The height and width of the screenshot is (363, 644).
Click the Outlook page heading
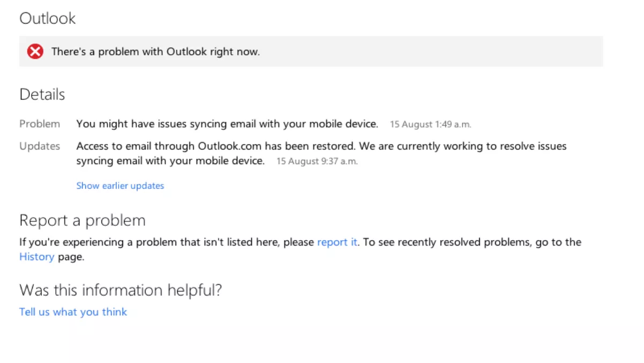(x=47, y=18)
